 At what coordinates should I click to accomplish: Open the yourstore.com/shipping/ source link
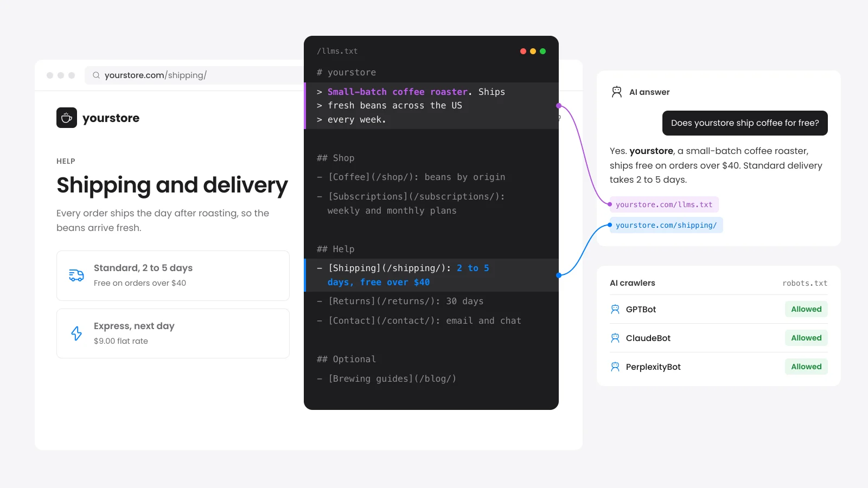(666, 225)
